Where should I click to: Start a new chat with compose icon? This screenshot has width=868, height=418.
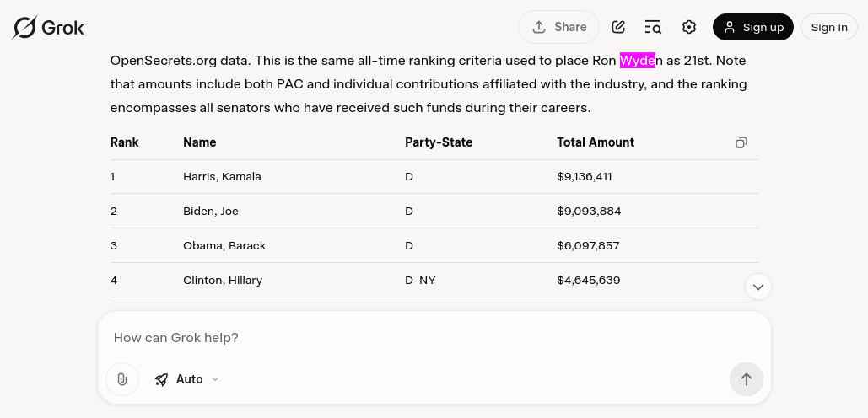click(x=618, y=27)
